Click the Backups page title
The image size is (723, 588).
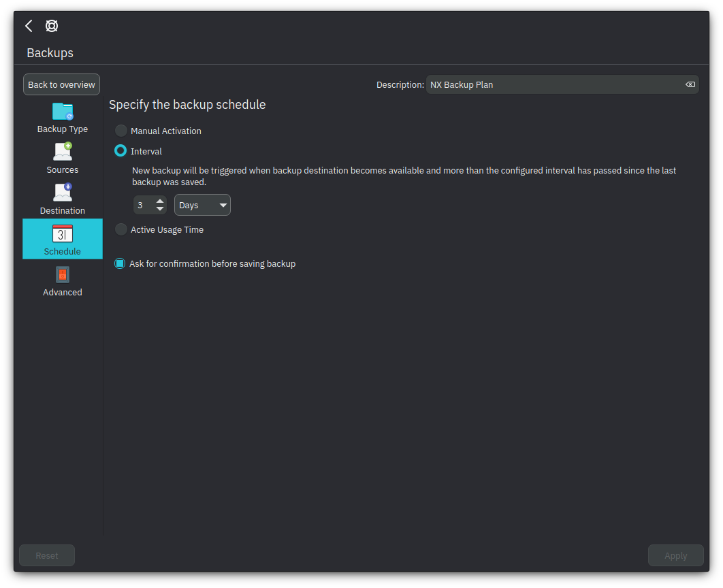[50, 53]
